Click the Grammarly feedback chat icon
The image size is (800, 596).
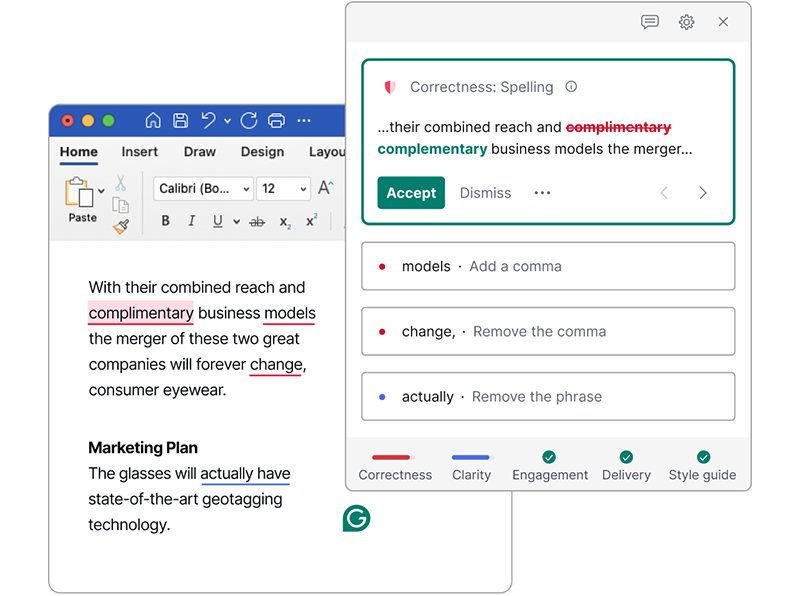[x=649, y=22]
